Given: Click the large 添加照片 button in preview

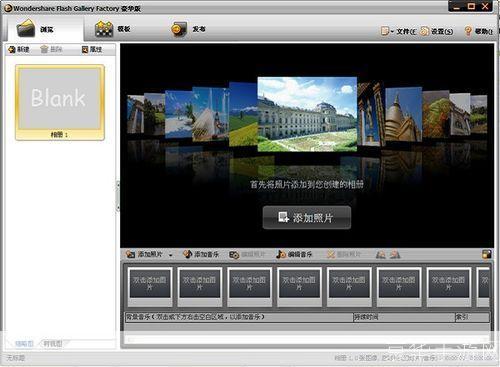Looking at the screenshot, I should click(307, 217).
